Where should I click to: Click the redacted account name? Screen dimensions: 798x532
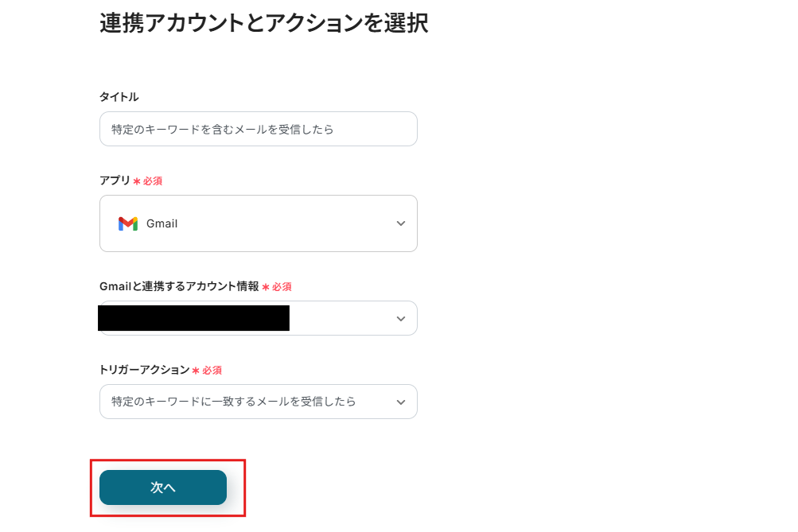tap(193, 317)
